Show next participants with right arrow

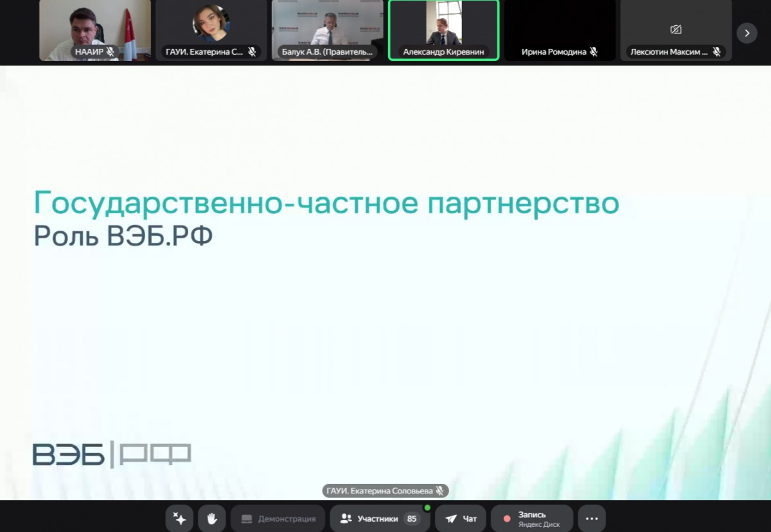coord(747,32)
